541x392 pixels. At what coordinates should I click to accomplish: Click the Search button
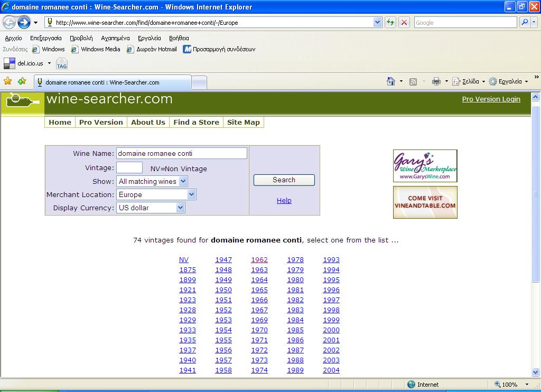284,180
